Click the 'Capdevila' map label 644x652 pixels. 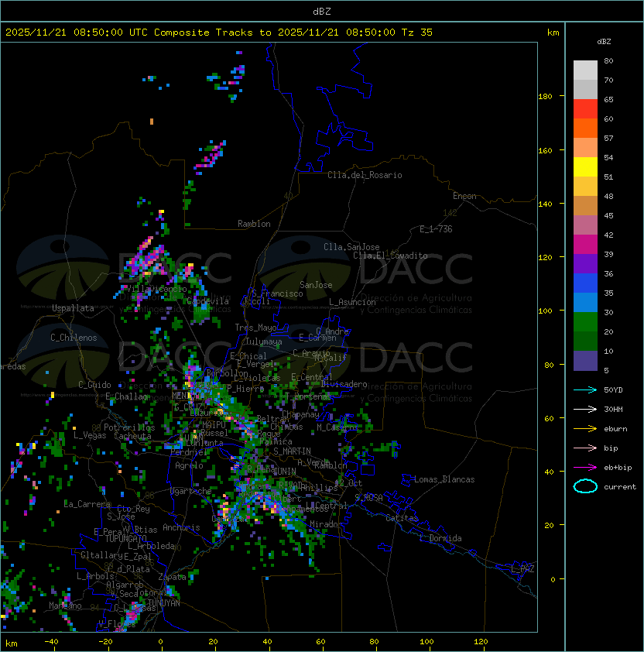pos(207,301)
